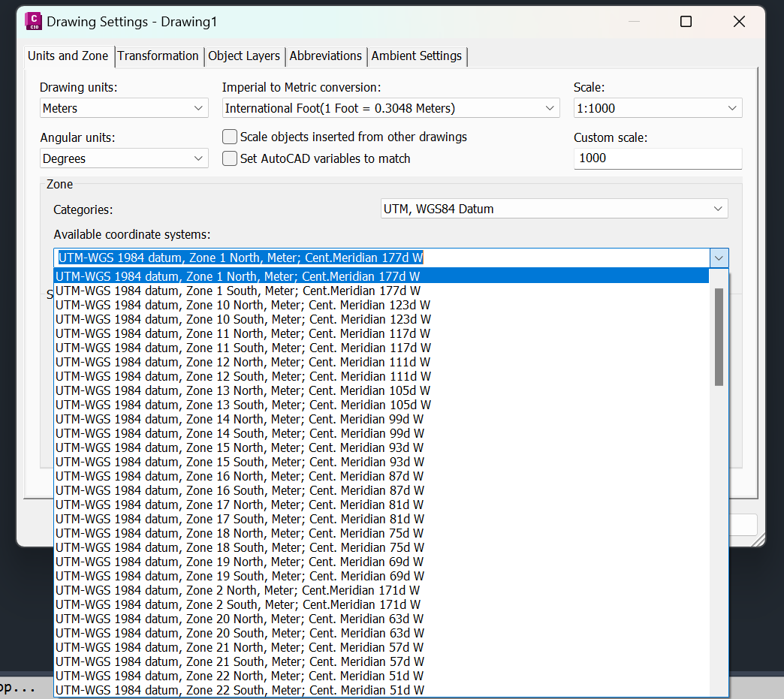The image size is (784, 699).
Task: Click the Civil 3D app icon in title bar
Action: [34, 22]
